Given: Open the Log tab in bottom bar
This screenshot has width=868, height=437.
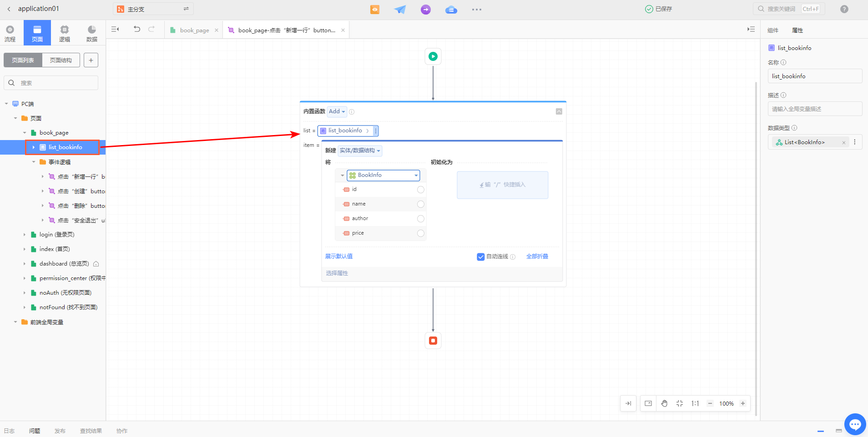Looking at the screenshot, I should click(x=10, y=431).
